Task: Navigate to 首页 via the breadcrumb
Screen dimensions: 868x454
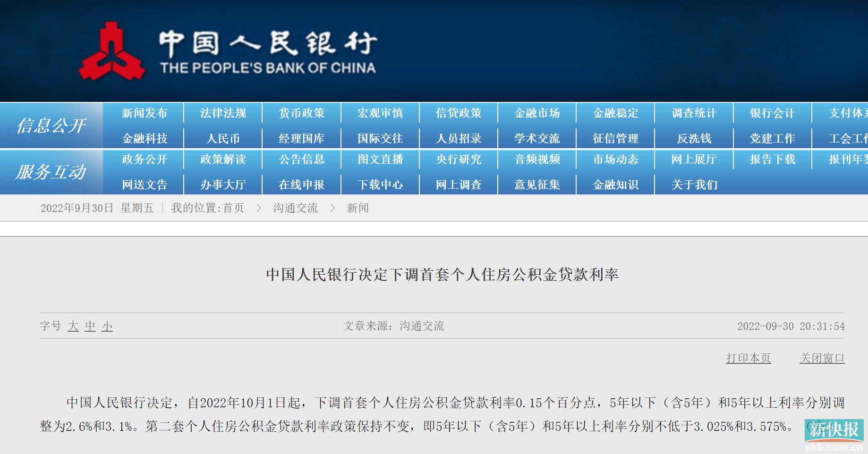Action: tap(235, 208)
